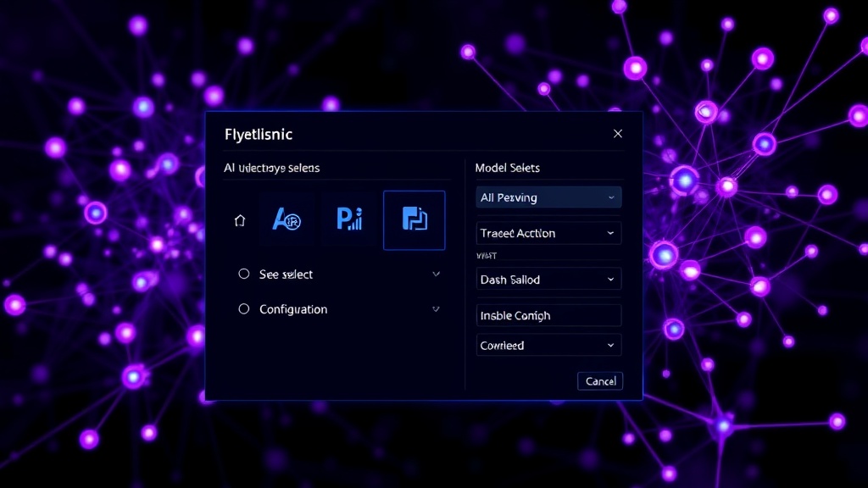
Task: Open the 'Cowrieed' dropdown
Action: click(x=548, y=346)
